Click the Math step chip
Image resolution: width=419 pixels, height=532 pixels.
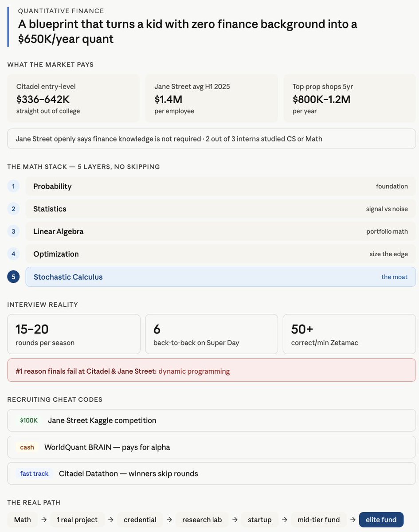tap(23, 520)
